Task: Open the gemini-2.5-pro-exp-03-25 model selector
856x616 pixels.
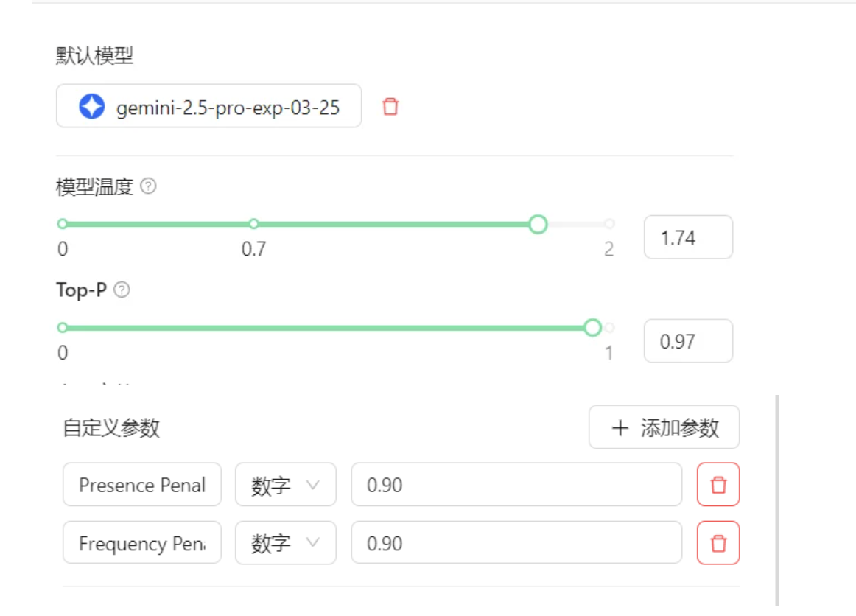Action: tap(209, 106)
